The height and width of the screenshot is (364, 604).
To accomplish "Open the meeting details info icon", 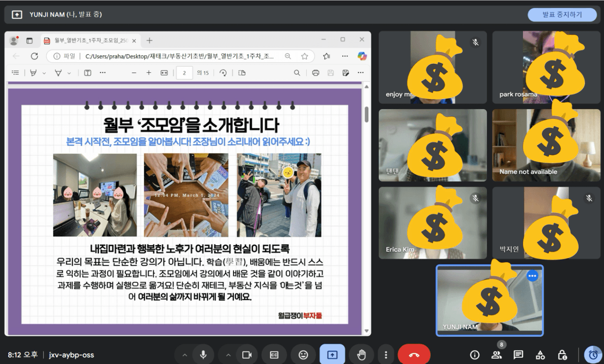I will point(474,355).
